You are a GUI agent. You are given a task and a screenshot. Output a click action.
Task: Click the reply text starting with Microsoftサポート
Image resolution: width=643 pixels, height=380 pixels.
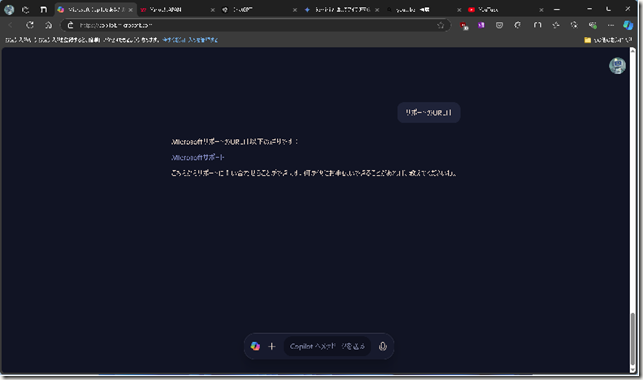(x=235, y=142)
